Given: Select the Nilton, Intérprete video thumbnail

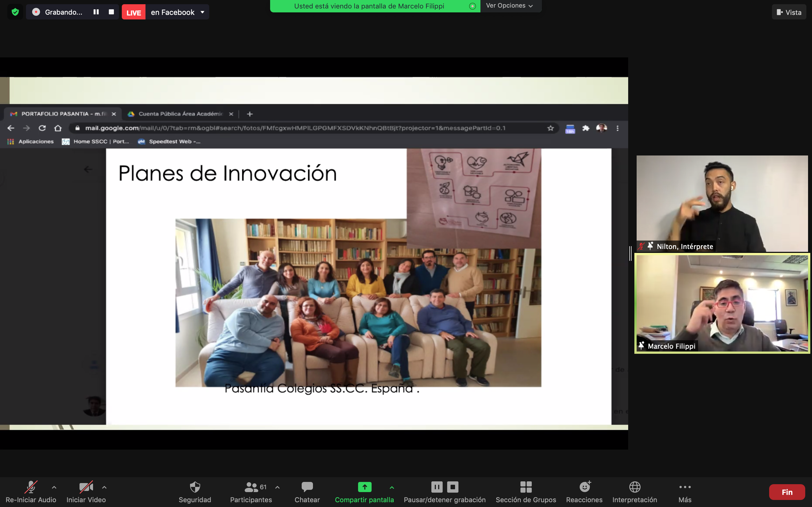Looking at the screenshot, I should [x=722, y=203].
